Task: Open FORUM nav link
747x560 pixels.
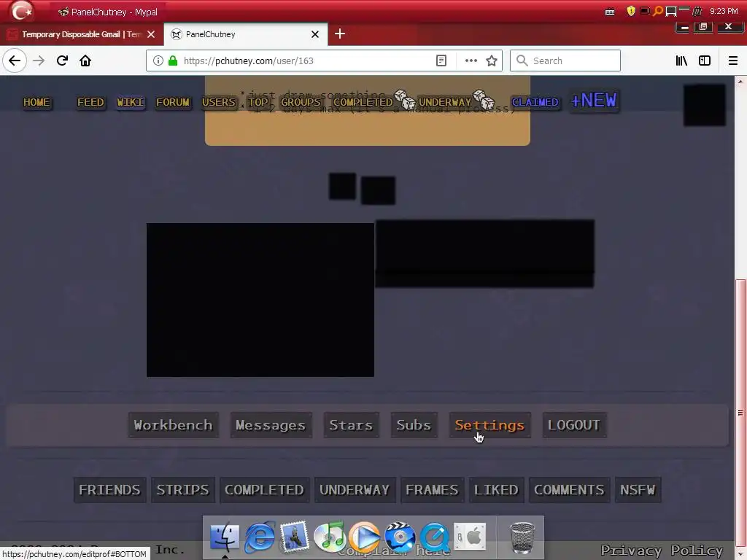Action: click(x=173, y=102)
